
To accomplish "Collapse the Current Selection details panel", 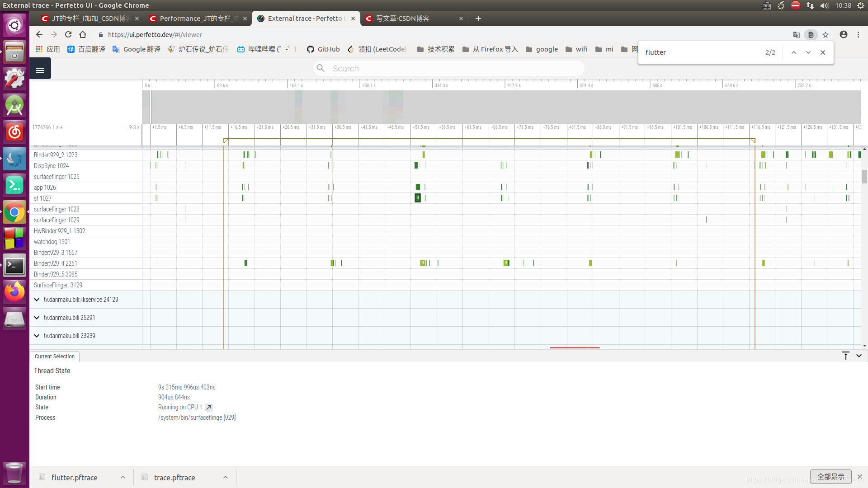I will point(859,356).
